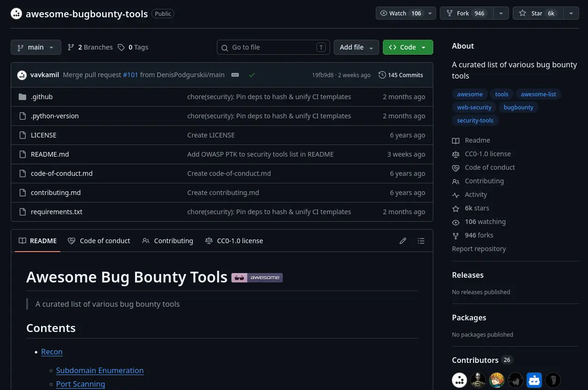
Task: Click Report repository link
Action: point(479,249)
